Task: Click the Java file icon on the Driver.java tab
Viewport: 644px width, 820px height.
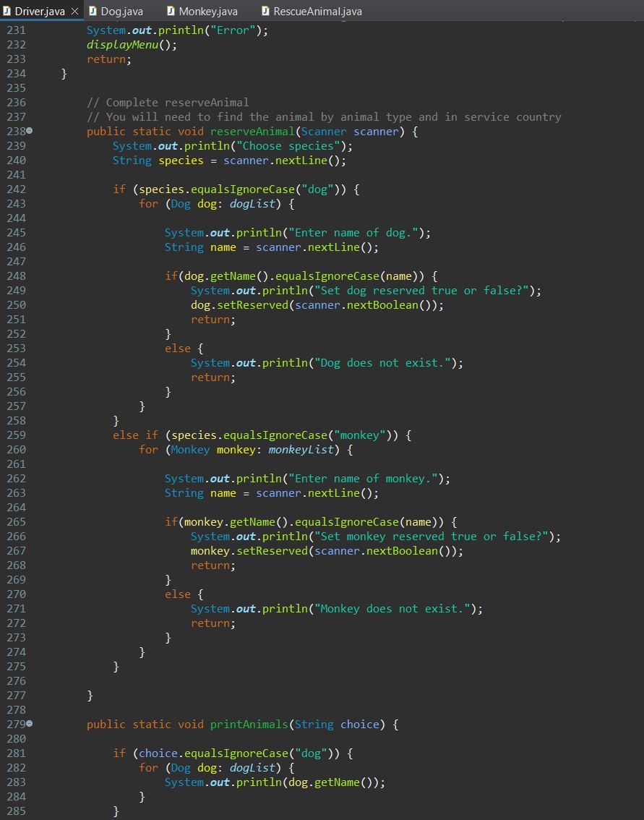Action: click(x=9, y=11)
